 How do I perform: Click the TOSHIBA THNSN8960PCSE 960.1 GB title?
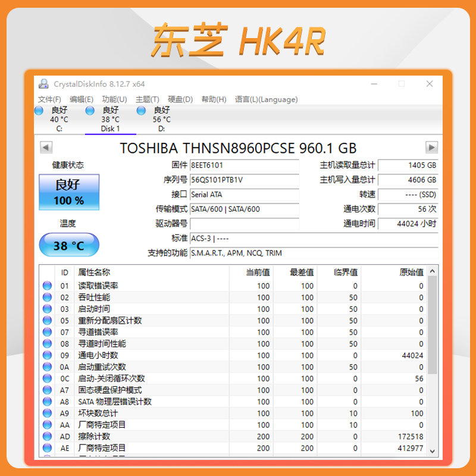[x=238, y=148]
